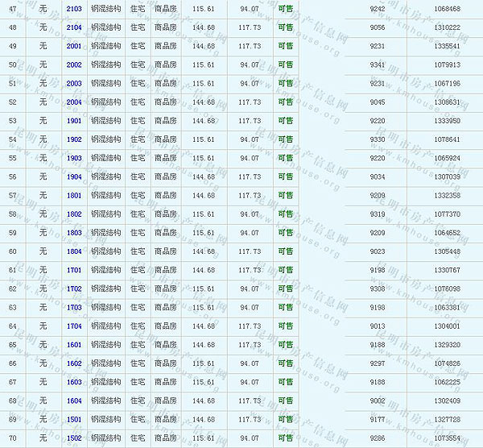Select room number 1904
This screenshot has width=483, height=448.
[74, 176]
